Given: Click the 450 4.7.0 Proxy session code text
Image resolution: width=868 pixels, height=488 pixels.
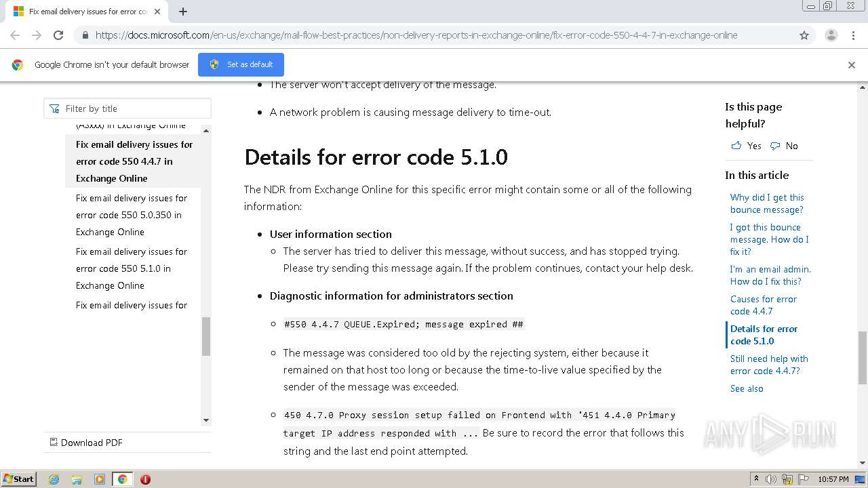Looking at the screenshot, I should (x=479, y=424).
